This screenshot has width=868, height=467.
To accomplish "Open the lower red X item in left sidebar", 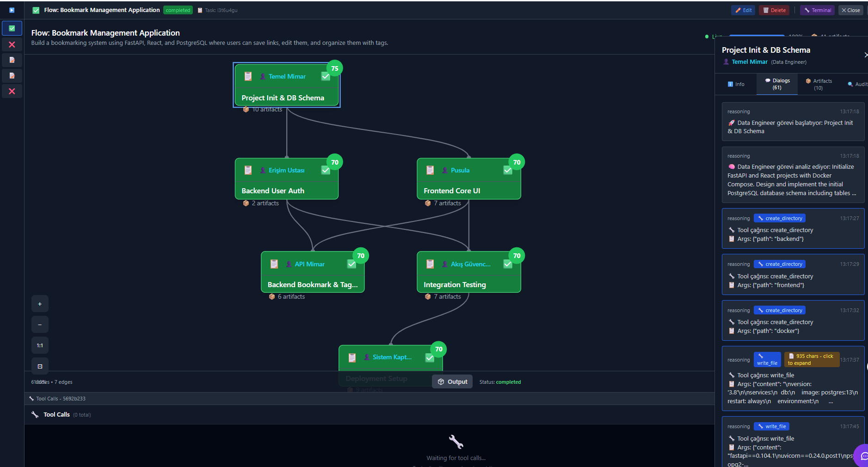I will click(x=12, y=91).
